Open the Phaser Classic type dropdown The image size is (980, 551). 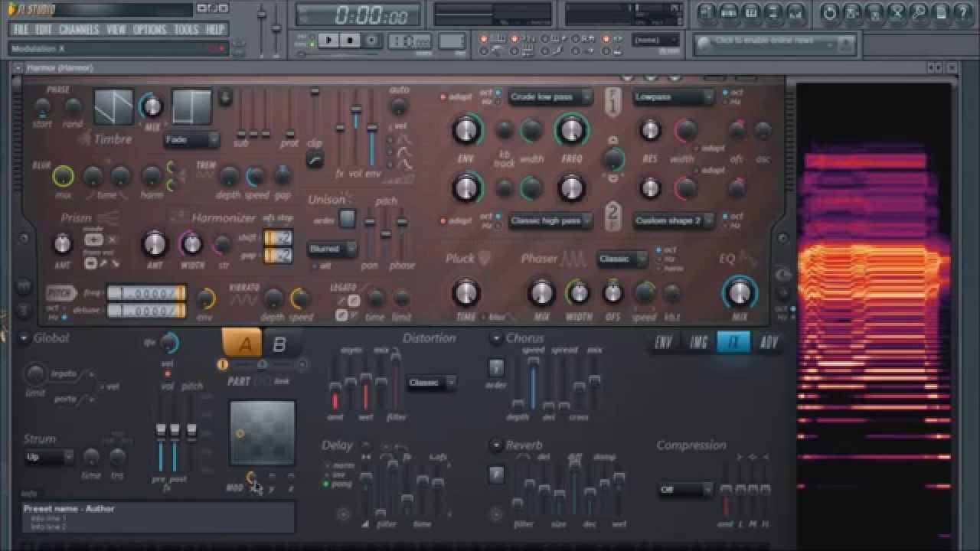pos(622,259)
